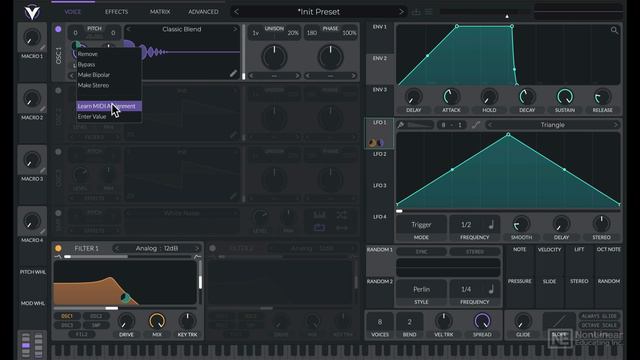Toggle OSC1 input on Filter 1
This screenshot has width=640, height=360.
(67, 316)
